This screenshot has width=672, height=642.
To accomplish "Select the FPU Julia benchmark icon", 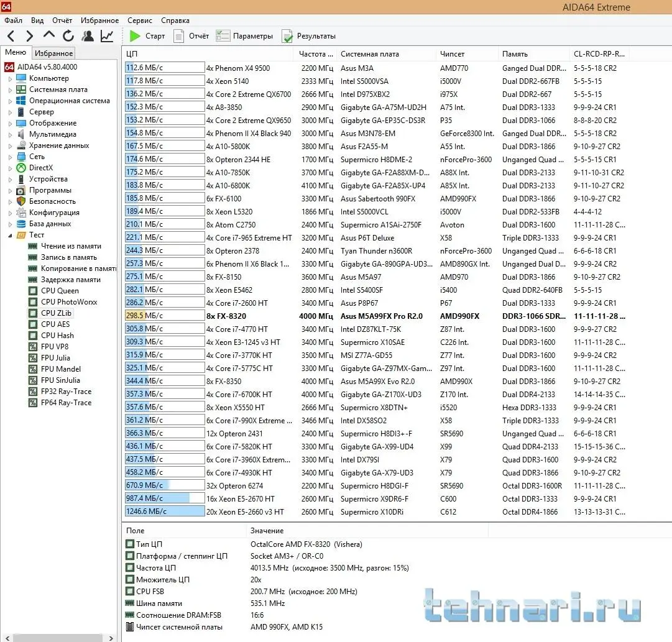I will [x=32, y=358].
